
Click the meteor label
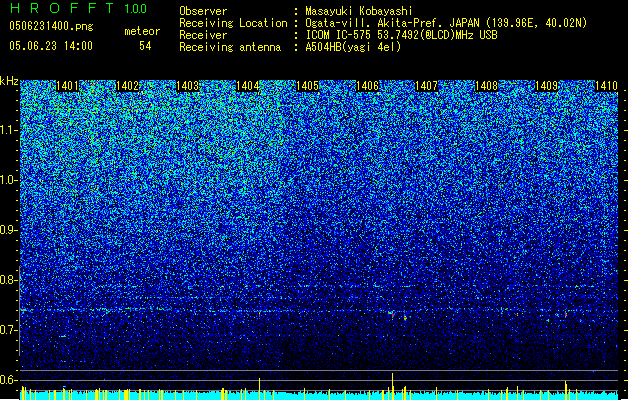coord(142,31)
